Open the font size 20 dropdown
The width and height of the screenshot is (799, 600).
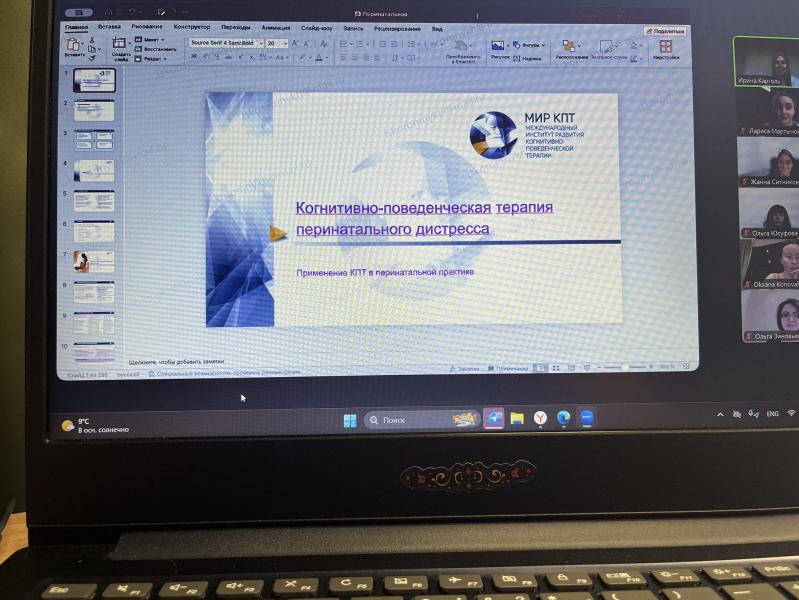(277, 43)
